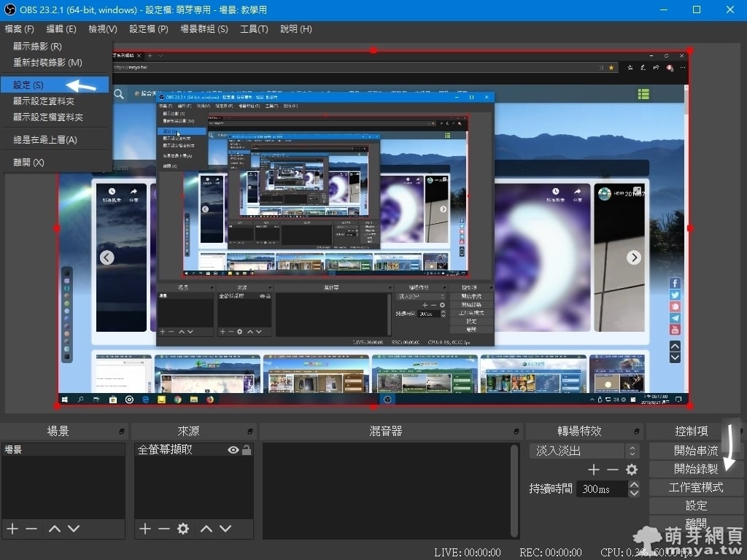This screenshot has width=747, height=560.
Task: Click the Chrome icon in previewed taskbar
Action: [x=178, y=400]
